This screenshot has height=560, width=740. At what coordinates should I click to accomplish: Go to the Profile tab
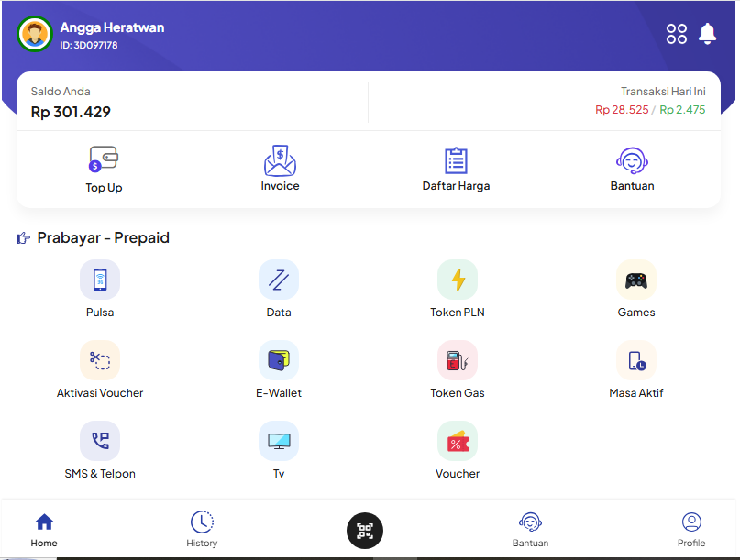point(691,530)
